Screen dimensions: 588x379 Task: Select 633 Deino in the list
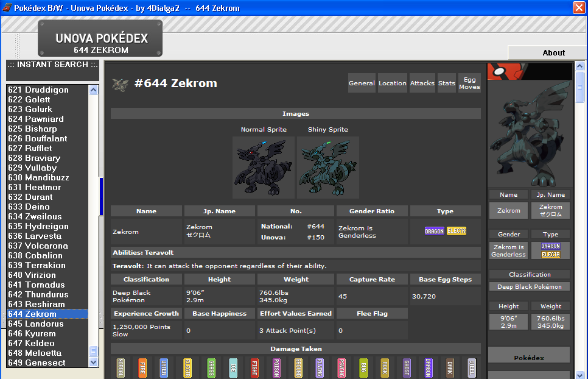(x=47, y=207)
